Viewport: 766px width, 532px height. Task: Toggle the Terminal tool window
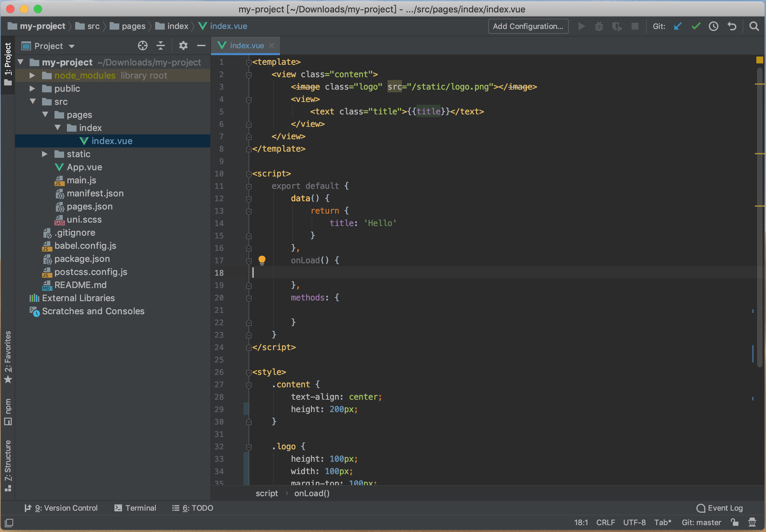click(x=135, y=508)
